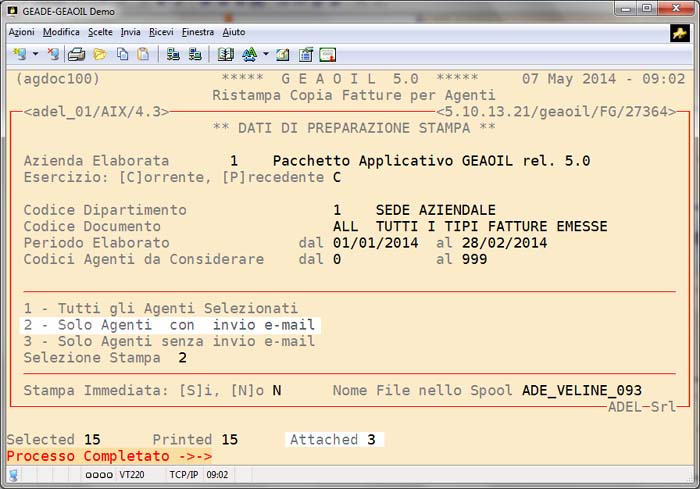The image size is (700, 489).
Task: Click the certificate icon at toolbar end
Action: [327, 54]
